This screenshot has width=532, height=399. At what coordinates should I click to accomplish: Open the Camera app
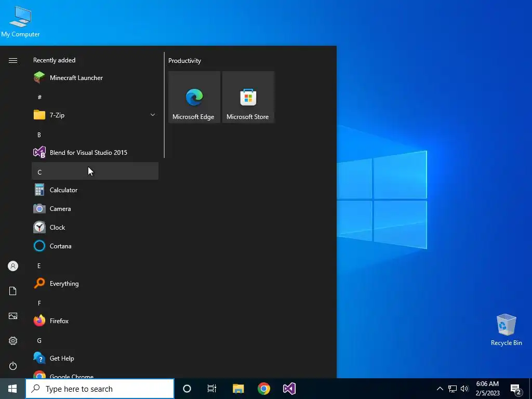95,209
